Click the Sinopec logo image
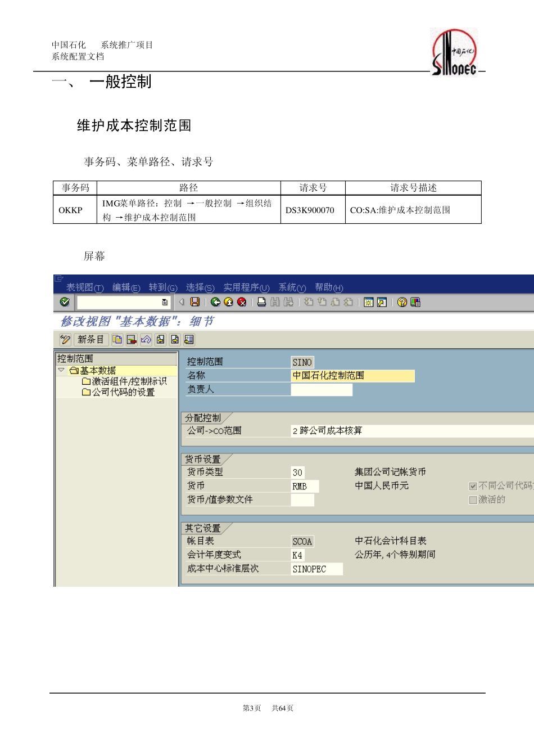 (x=454, y=52)
